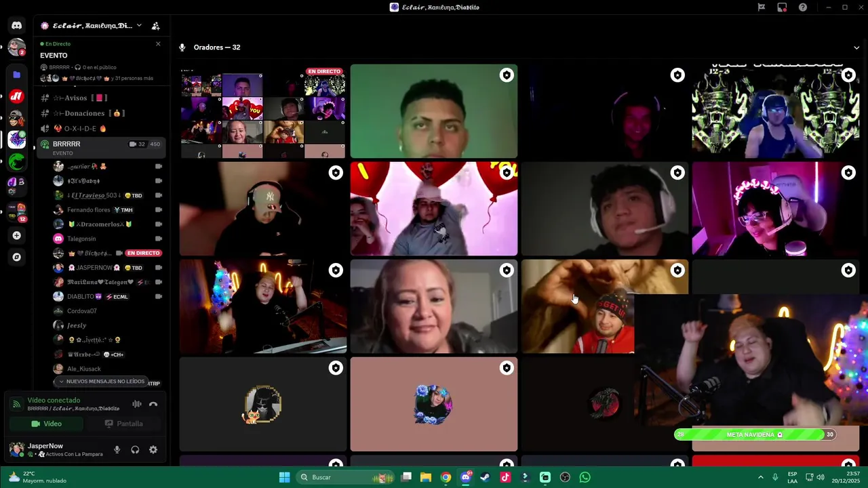This screenshot has width=868, height=488.
Task: Open WhatsApp from taskbar
Action: point(585,477)
